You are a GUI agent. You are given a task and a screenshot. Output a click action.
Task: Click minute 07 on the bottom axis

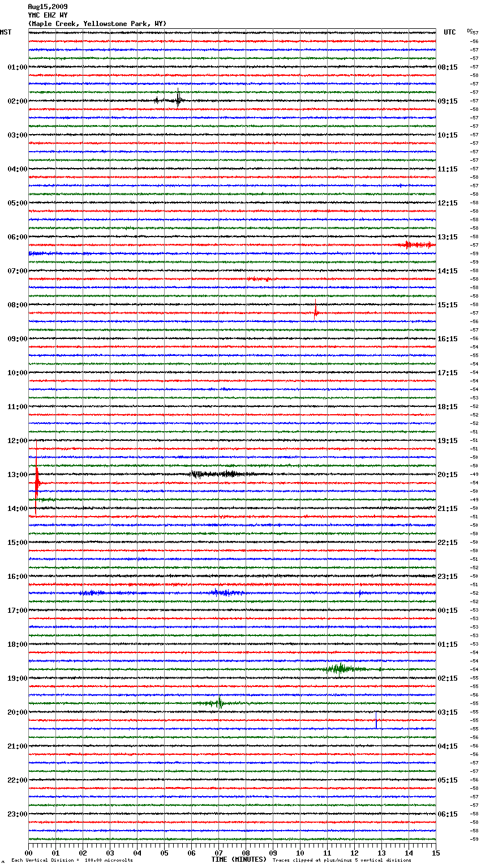(x=218, y=853)
